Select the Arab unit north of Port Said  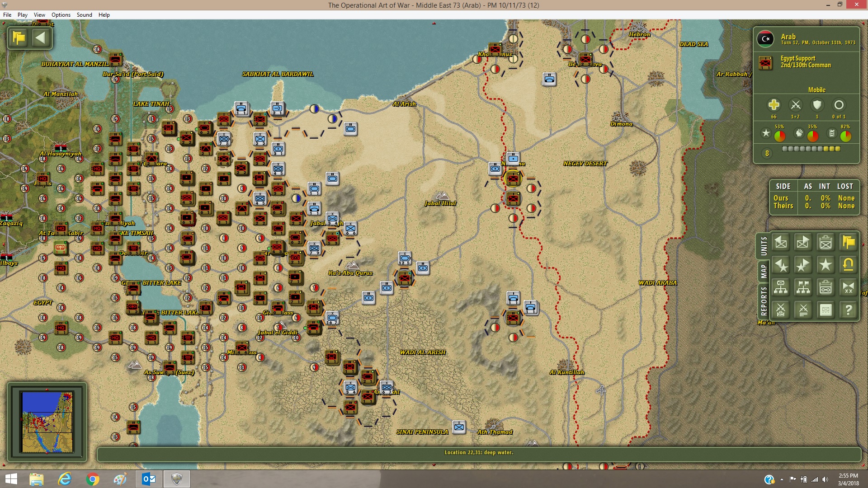click(116, 60)
